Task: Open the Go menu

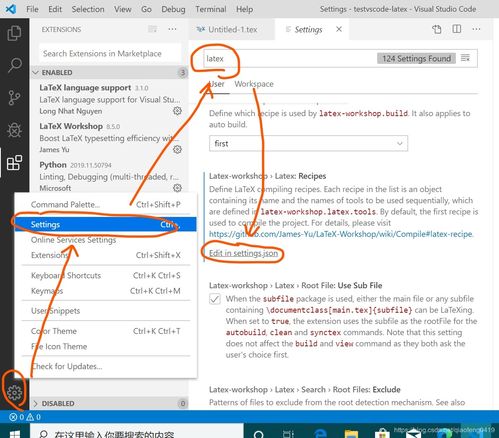Action: tap(146, 9)
